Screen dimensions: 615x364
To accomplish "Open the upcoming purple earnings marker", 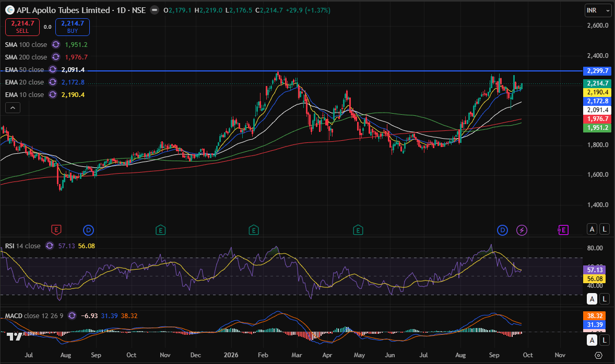I will pos(563,230).
